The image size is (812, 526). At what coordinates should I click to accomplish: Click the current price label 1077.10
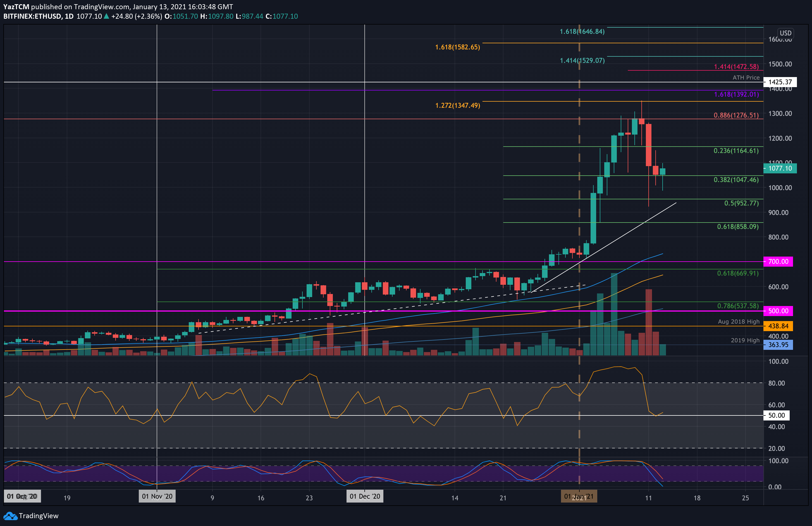point(780,168)
